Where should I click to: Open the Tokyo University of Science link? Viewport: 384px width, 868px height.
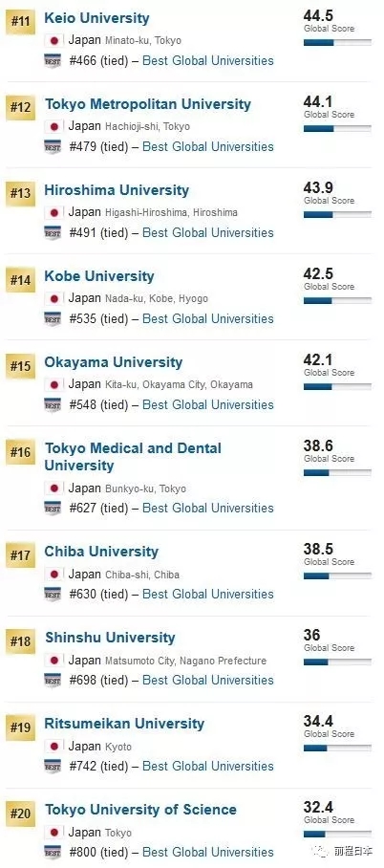point(140,810)
